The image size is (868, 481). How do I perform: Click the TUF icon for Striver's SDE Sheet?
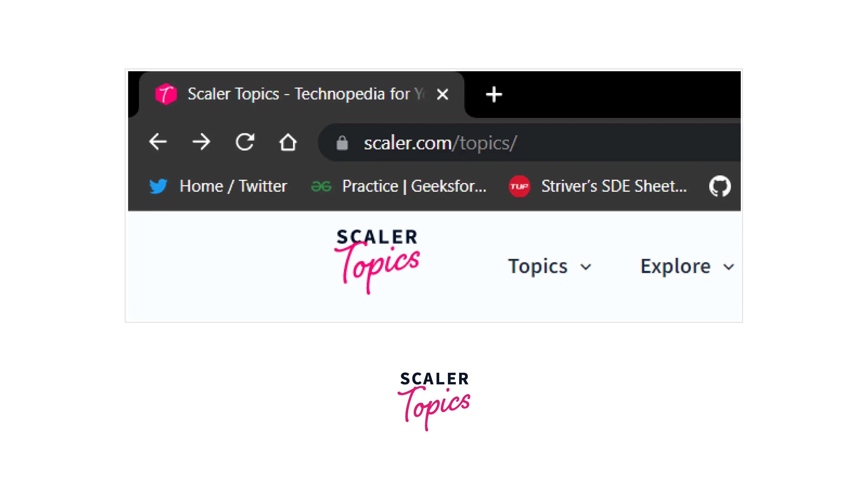[519, 186]
